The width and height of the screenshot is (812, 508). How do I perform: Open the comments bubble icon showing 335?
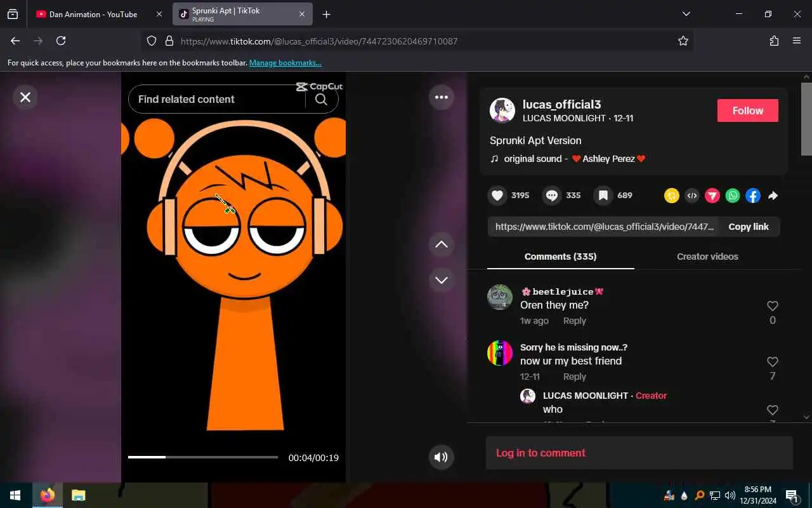pos(552,196)
